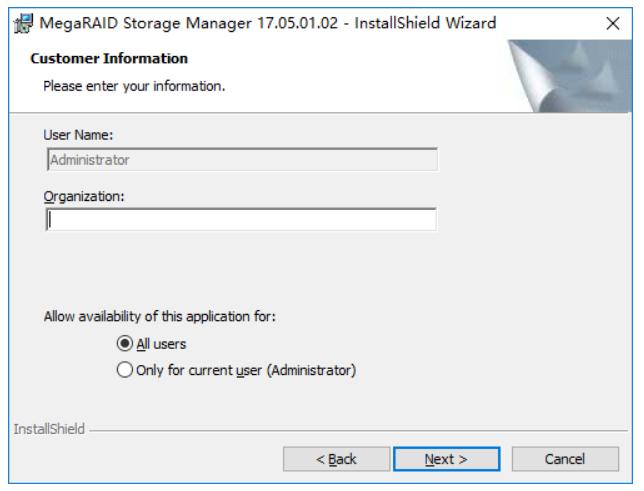Image resolution: width=644 pixels, height=491 pixels.
Task: Click the "Only for current user (Administrator)" label text
Action: click(x=246, y=370)
